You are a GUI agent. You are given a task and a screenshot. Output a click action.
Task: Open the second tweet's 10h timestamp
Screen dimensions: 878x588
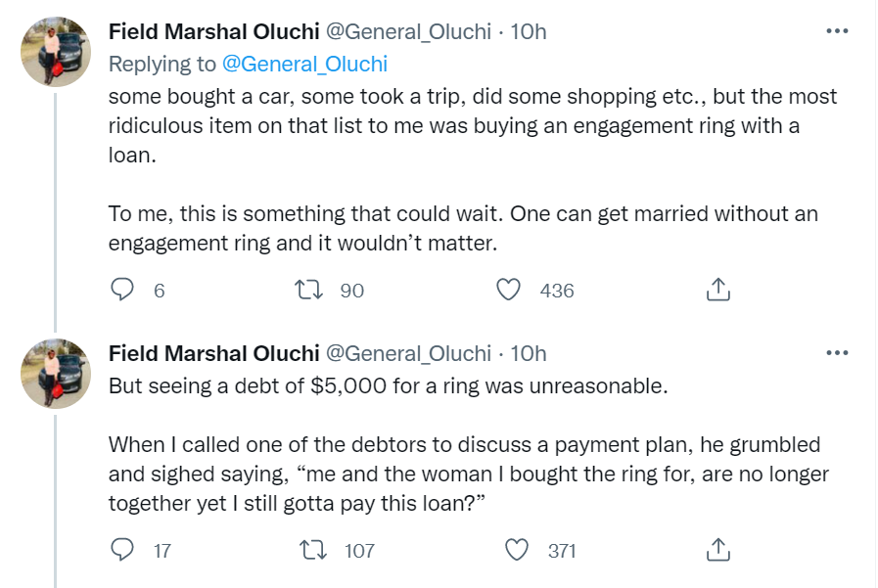click(529, 353)
